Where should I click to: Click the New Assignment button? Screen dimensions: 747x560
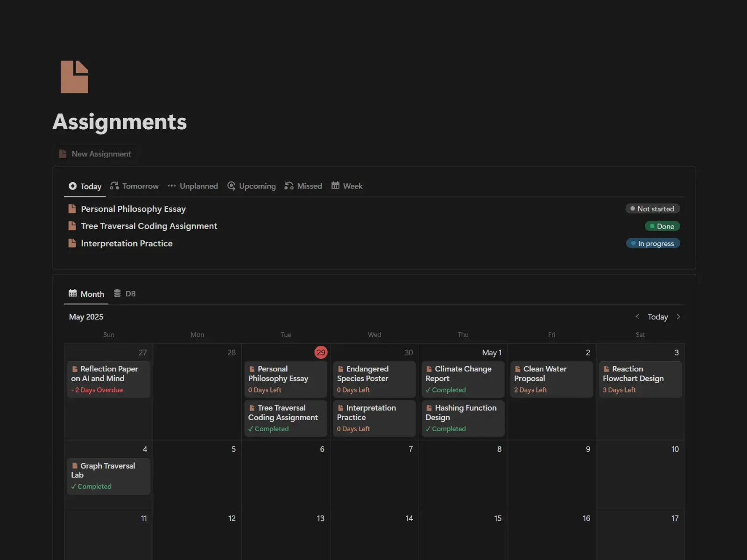click(95, 154)
